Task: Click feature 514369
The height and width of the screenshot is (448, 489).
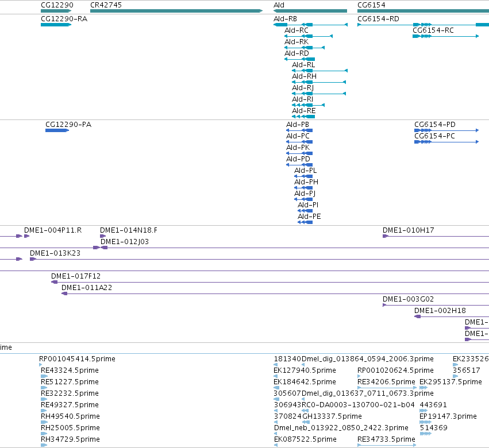Action: 426,434
